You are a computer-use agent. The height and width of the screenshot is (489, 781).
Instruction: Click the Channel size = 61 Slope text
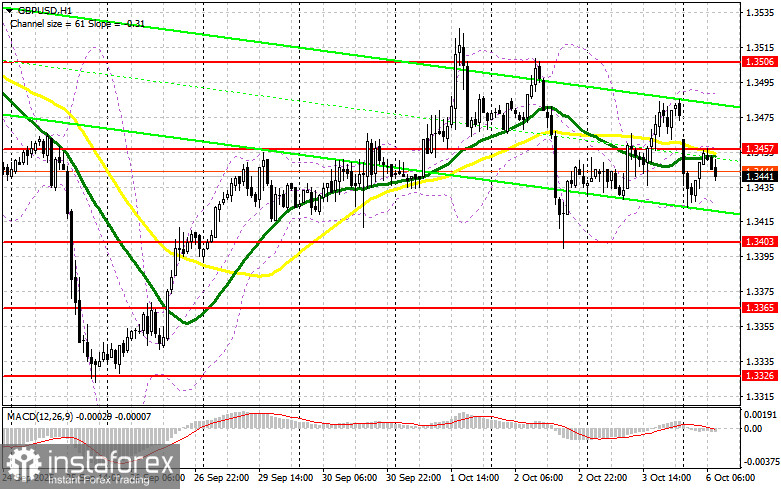click(77, 23)
